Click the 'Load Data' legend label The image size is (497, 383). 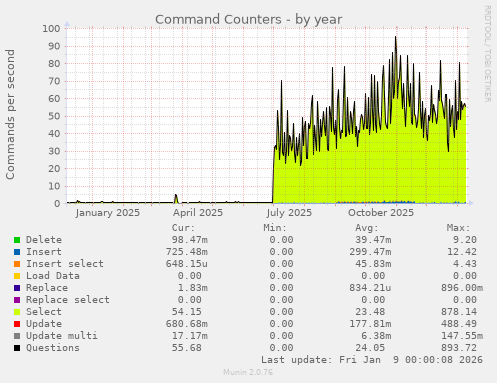pos(53,276)
